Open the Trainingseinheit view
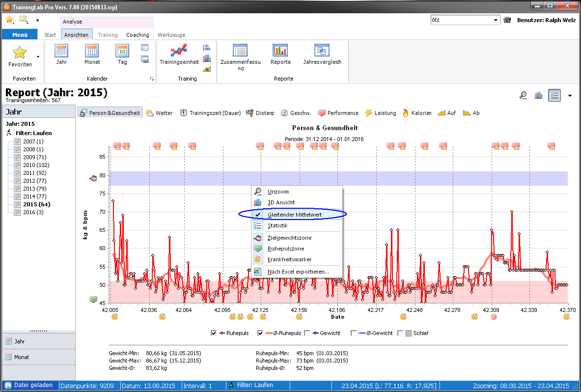The height and width of the screenshot is (392, 581). click(x=179, y=55)
